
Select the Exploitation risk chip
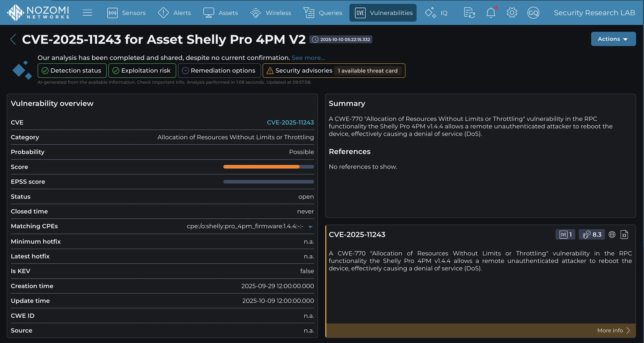[x=142, y=71]
